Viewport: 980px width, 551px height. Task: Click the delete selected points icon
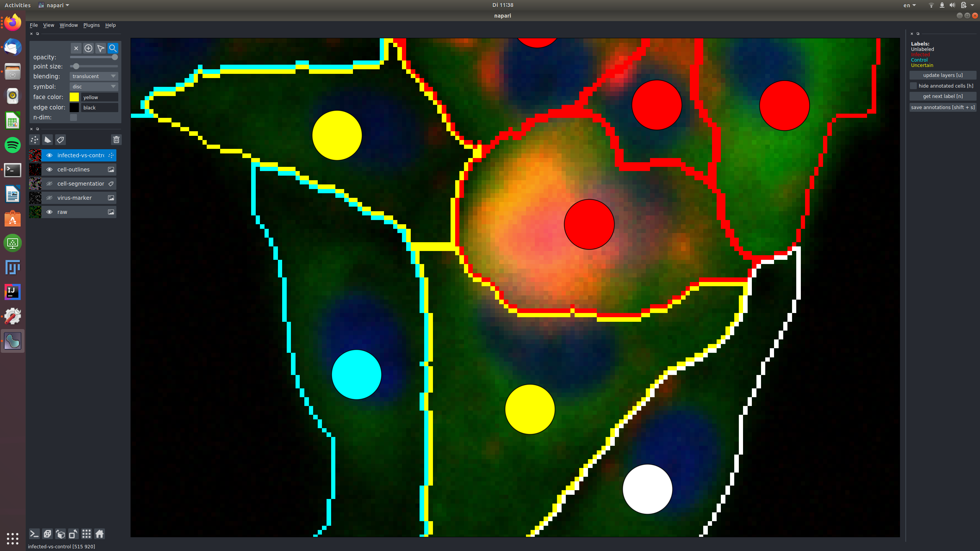[76, 48]
